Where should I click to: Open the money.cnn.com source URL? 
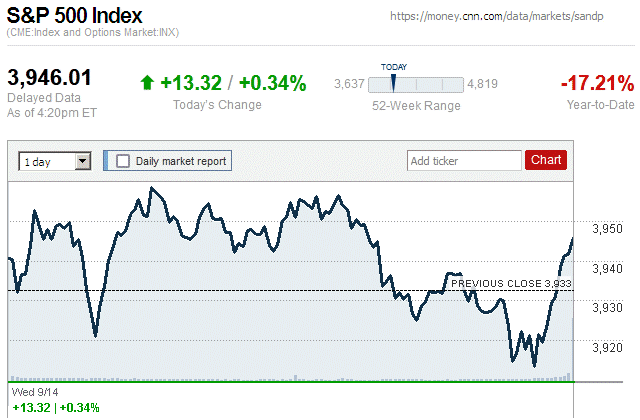click(509, 17)
